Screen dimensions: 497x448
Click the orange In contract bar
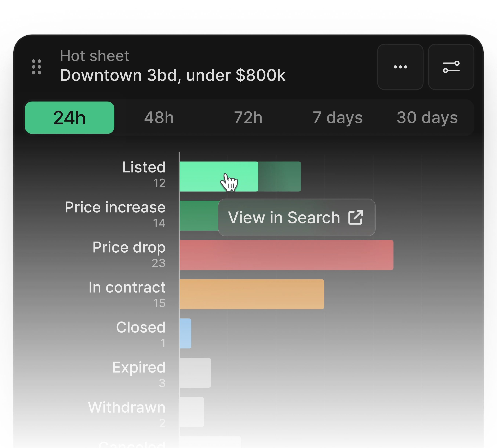[252, 294]
